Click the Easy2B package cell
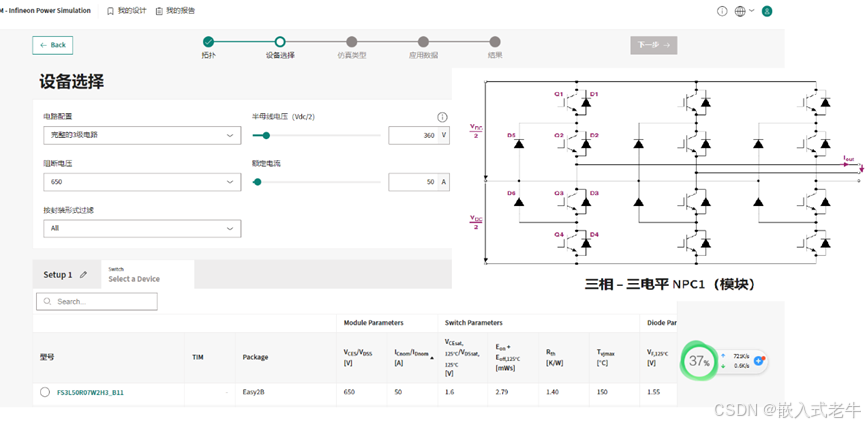The width and height of the screenshot is (865, 425). pos(253,392)
